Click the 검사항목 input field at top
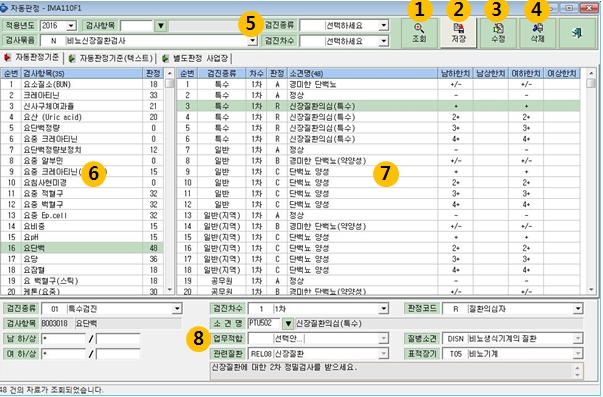This screenshot has width=603, height=397. pos(137,26)
